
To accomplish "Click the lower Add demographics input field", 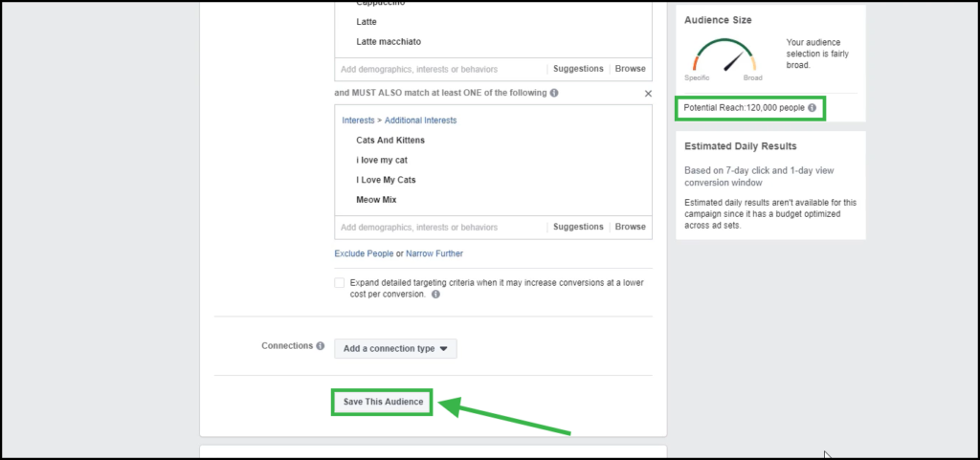I will tap(440, 228).
